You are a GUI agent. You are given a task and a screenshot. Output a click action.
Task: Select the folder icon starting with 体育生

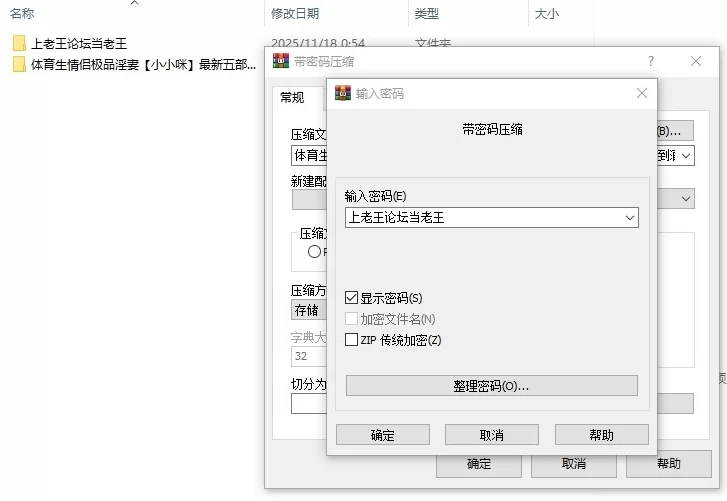[19, 65]
